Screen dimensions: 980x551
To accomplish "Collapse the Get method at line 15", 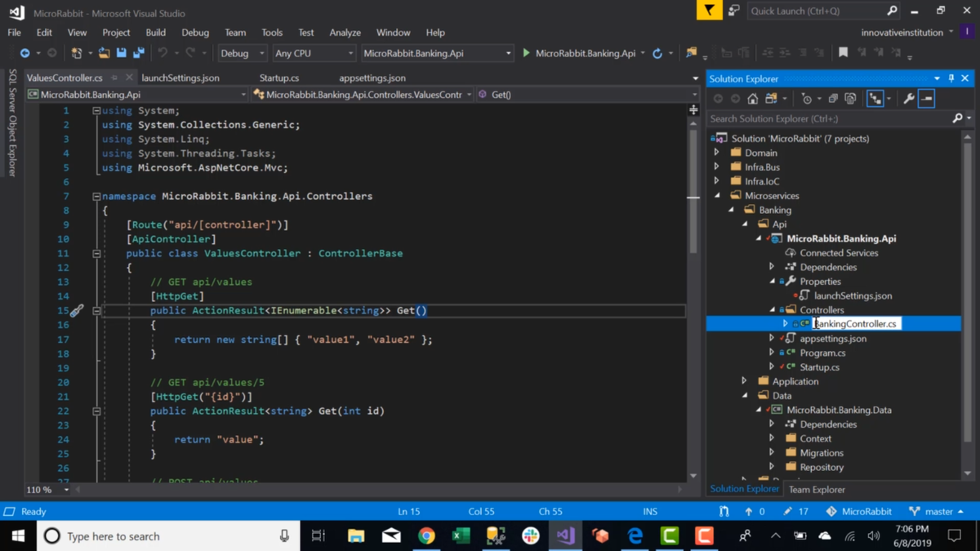I will click(96, 311).
